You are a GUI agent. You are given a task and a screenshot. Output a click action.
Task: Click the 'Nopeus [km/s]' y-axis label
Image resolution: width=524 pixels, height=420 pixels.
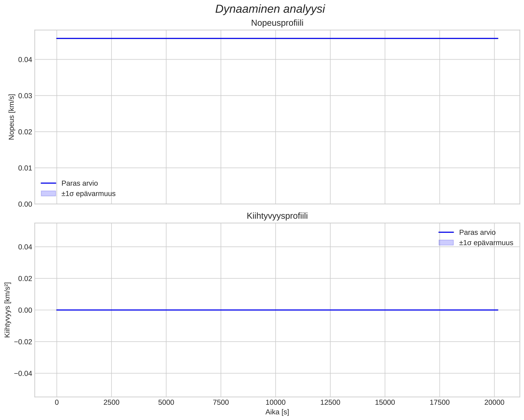coord(11,117)
